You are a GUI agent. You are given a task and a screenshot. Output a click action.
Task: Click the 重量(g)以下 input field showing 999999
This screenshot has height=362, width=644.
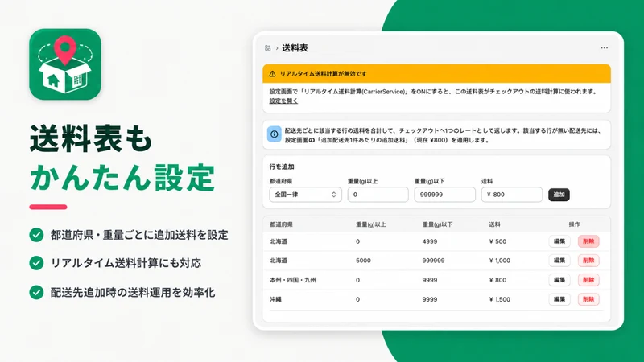(x=444, y=195)
